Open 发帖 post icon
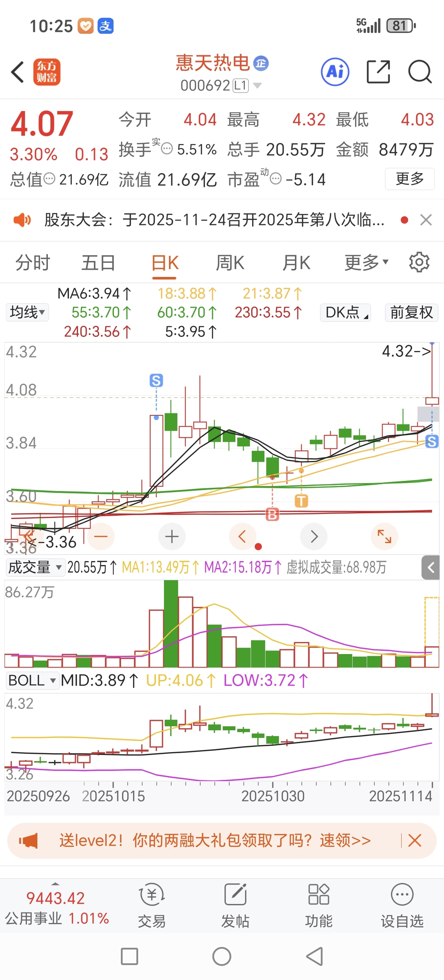444x980 pixels. 235,906
